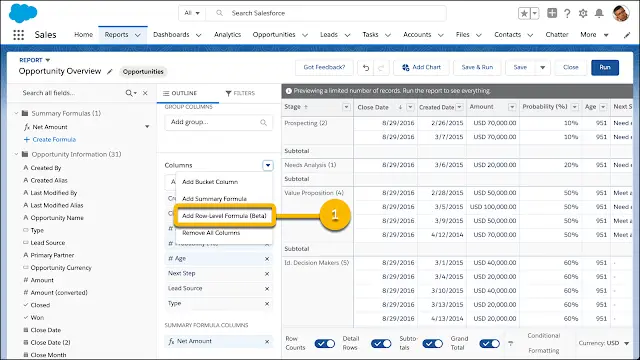Open the Probability column menu arrow
This screenshot has width=640, height=360.
tap(575, 107)
